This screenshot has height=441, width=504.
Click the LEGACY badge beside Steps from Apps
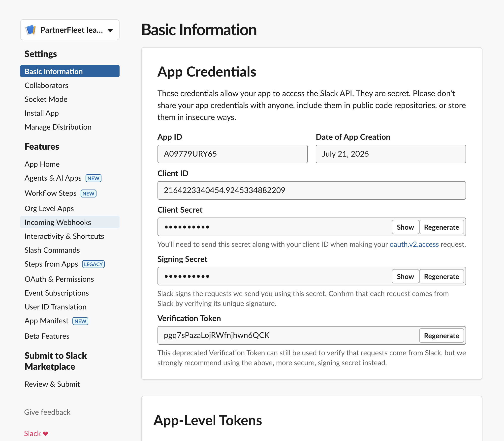point(93,264)
